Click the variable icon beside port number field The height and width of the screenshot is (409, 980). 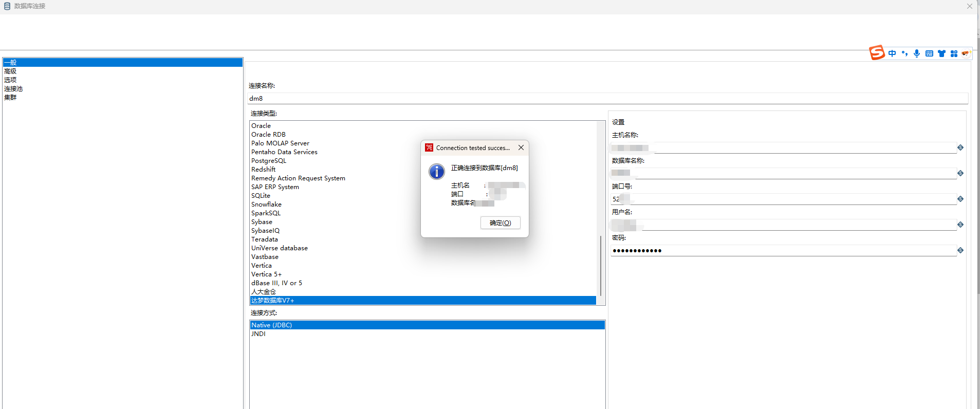(x=960, y=199)
